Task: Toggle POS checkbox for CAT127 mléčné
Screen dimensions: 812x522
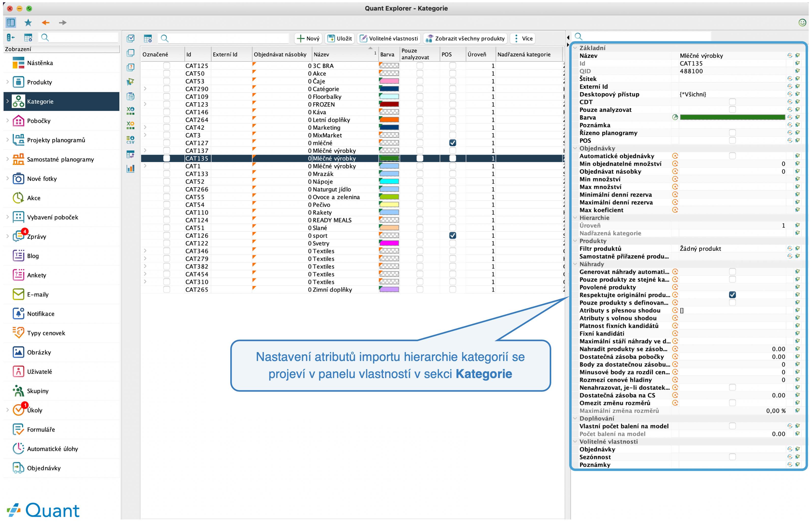Action: (453, 143)
